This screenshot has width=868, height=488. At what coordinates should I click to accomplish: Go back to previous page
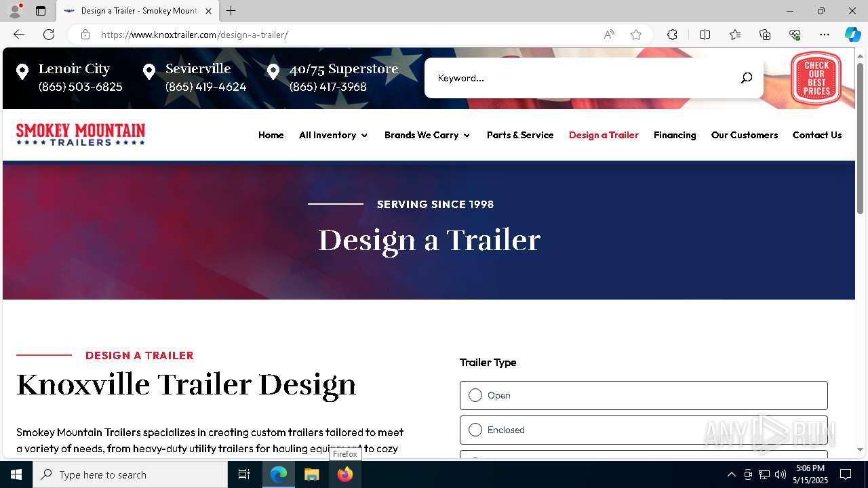click(19, 35)
